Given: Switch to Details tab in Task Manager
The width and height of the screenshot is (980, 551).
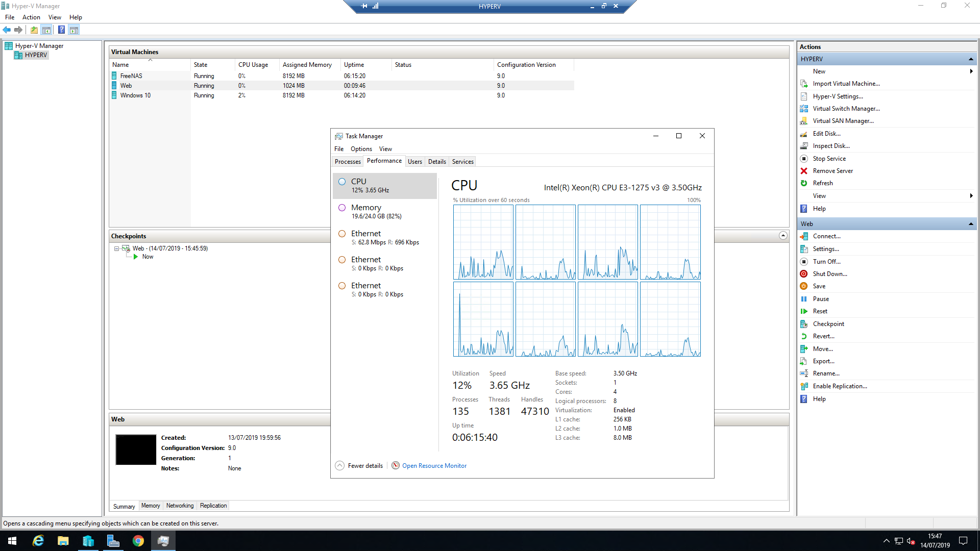Looking at the screenshot, I should coord(437,162).
